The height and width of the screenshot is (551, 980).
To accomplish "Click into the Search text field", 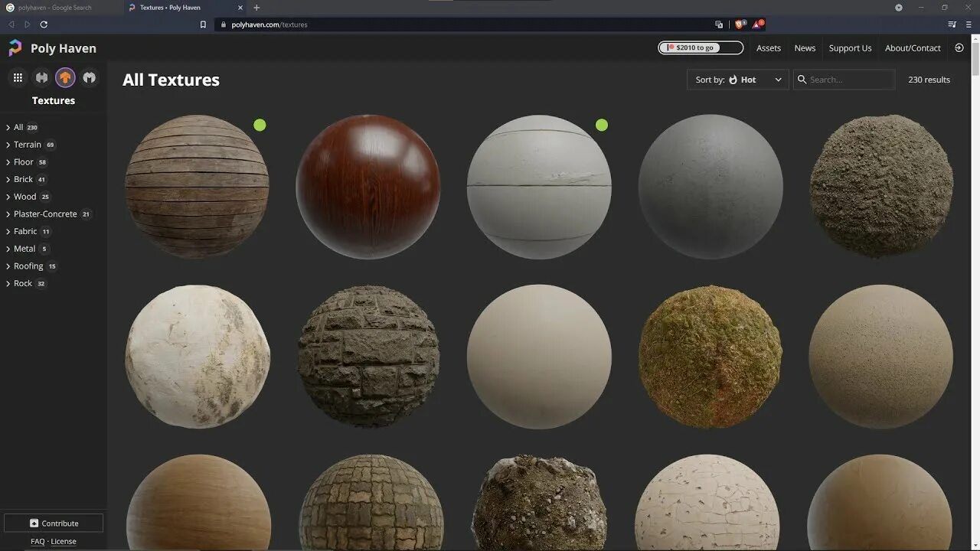I will pyautogui.click(x=844, y=80).
